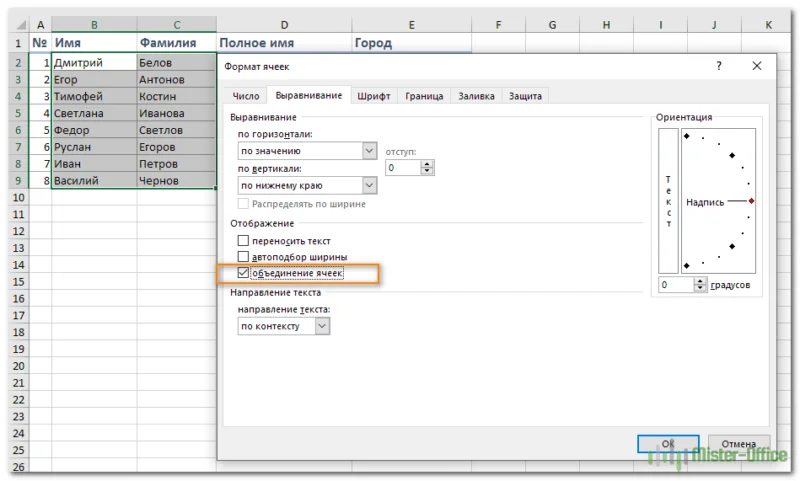
Task: Uncheck the объединение ячеек checkbox
Action: [x=243, y=273]
